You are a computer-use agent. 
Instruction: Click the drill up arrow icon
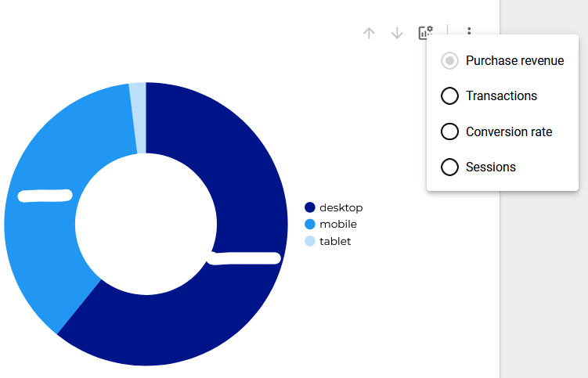(369, 33)
